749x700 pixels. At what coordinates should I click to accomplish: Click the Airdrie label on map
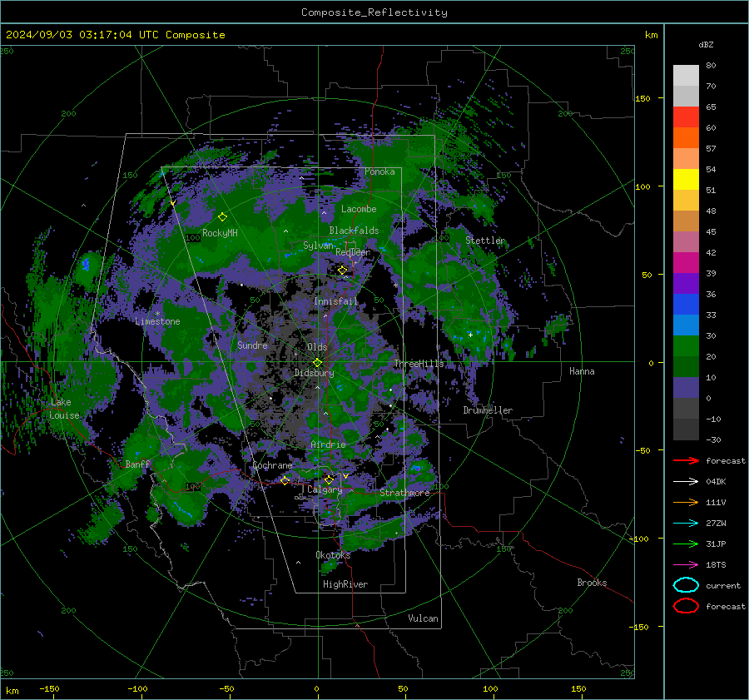point(328,444)
